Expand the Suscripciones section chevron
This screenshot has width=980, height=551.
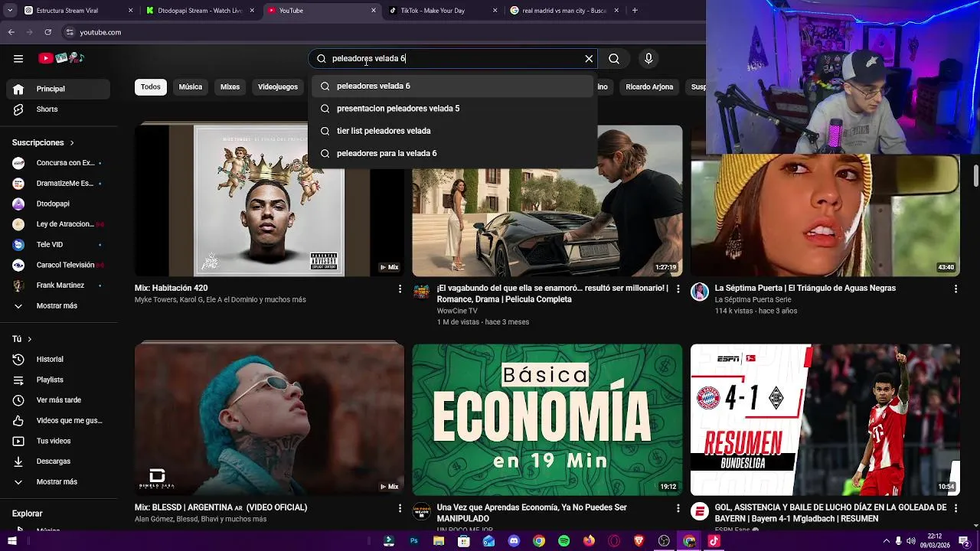72,143
